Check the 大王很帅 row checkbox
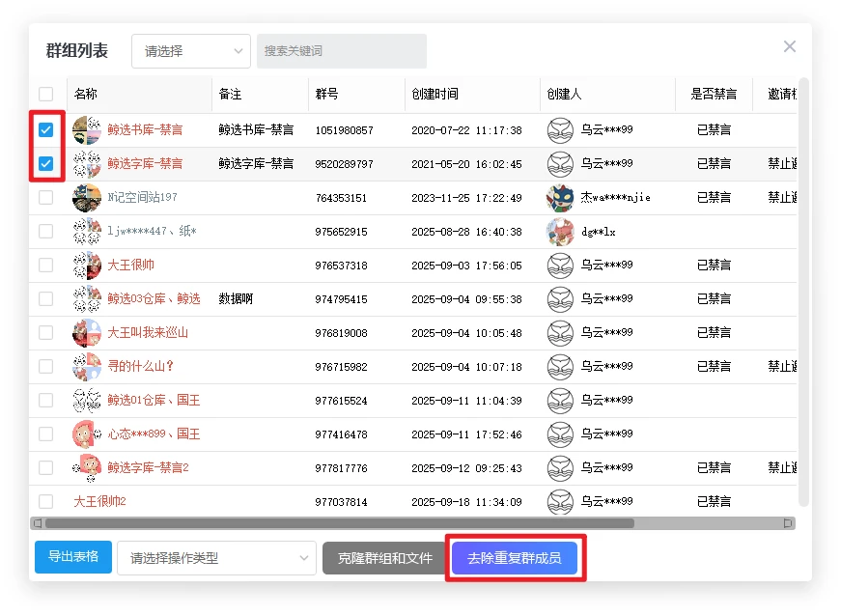 pos(45,266)
